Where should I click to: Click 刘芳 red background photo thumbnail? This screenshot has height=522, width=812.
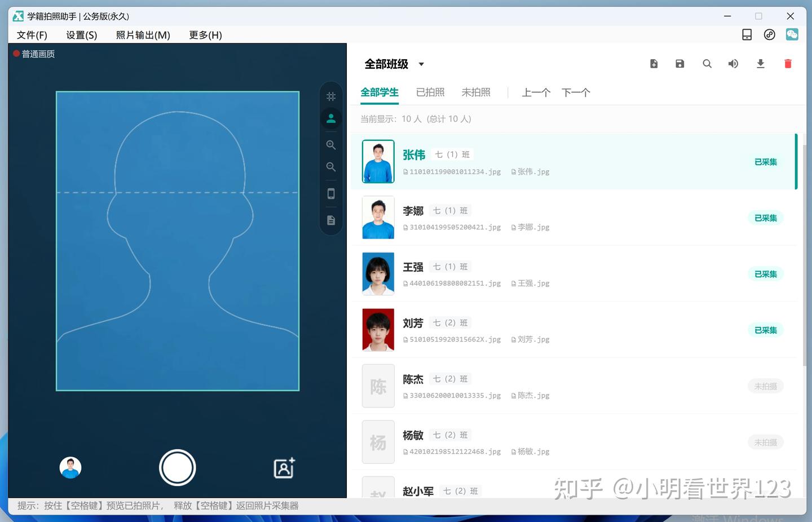point(378,330)
